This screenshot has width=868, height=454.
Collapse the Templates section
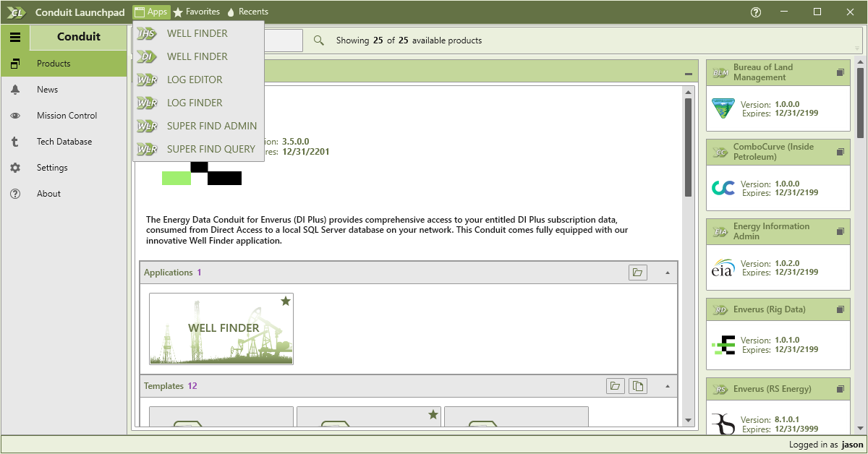(x=667, y=386)
